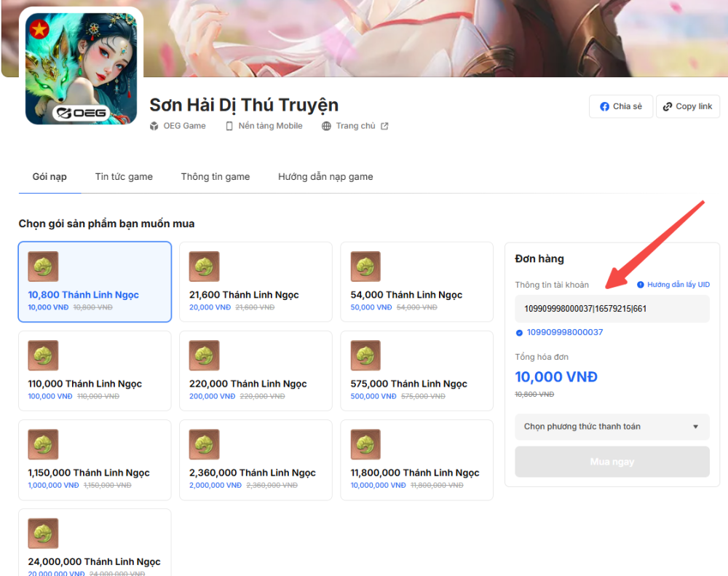
Task: Switch to the Tin tức game tab
Action: (x=124, y=177)
